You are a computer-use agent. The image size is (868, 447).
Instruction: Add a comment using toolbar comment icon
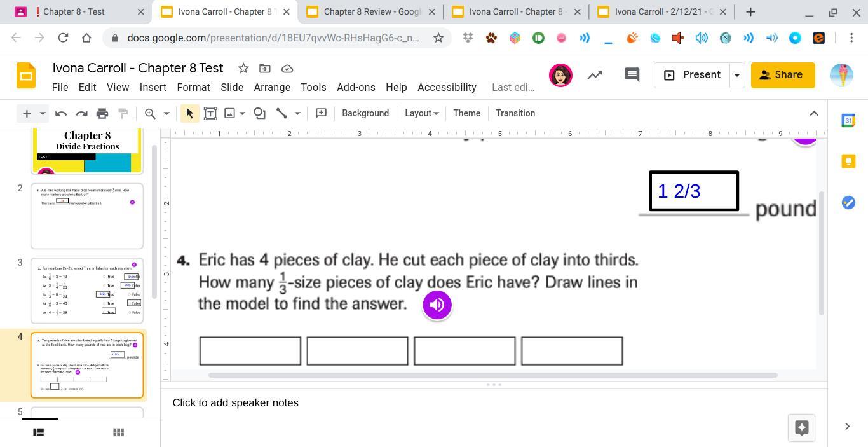coord(322,113)
